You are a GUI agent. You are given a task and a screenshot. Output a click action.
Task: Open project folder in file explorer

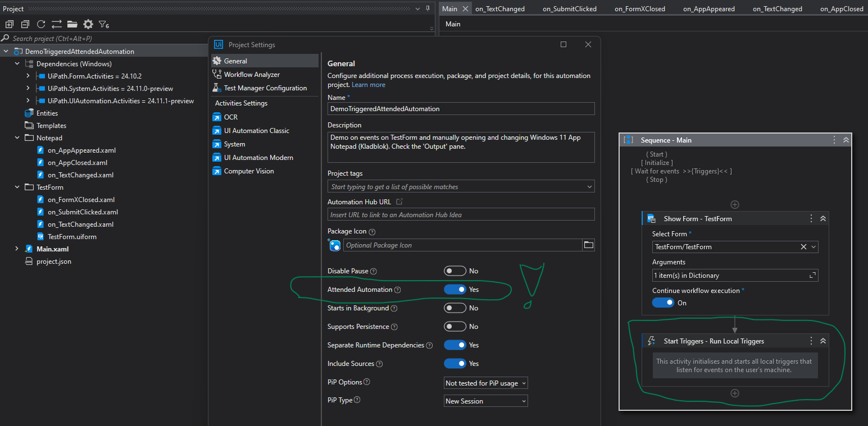tap(72, 24)
